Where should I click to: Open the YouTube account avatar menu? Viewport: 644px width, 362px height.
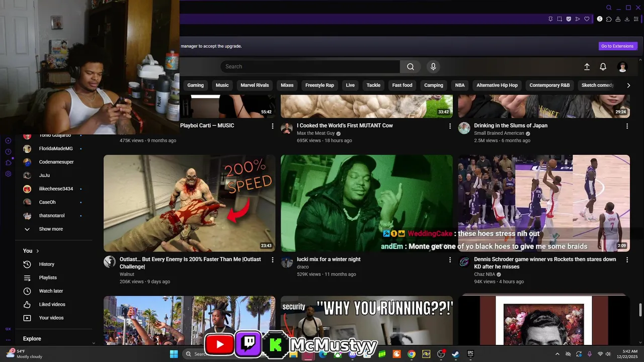point(622,67)
